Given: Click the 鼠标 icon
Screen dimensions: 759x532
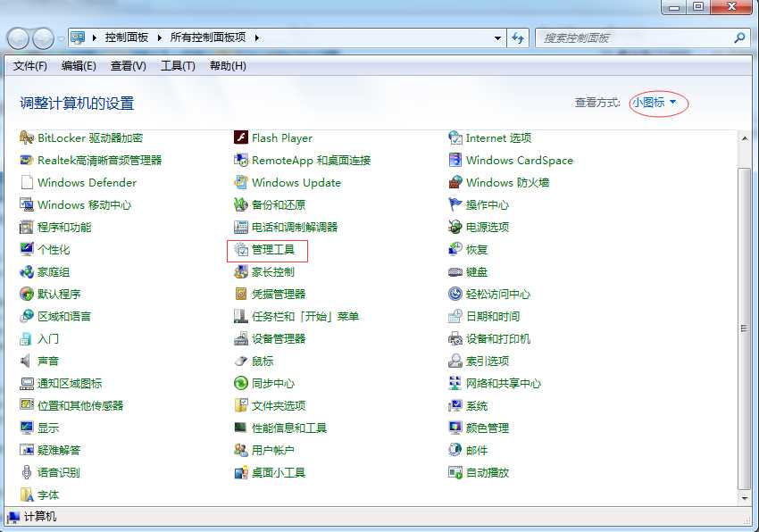Looking at the screenshot, I should 240,361.
